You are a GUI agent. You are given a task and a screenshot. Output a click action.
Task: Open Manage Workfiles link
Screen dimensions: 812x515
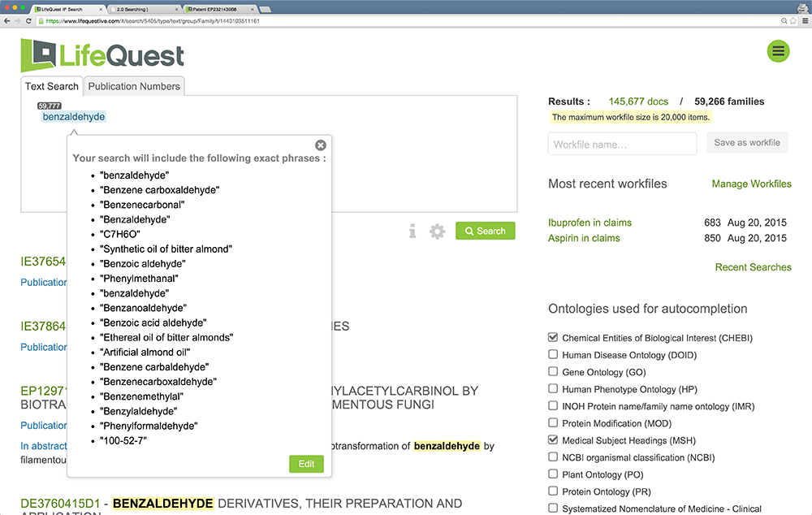pyautogui.click(x=751, y=184)
